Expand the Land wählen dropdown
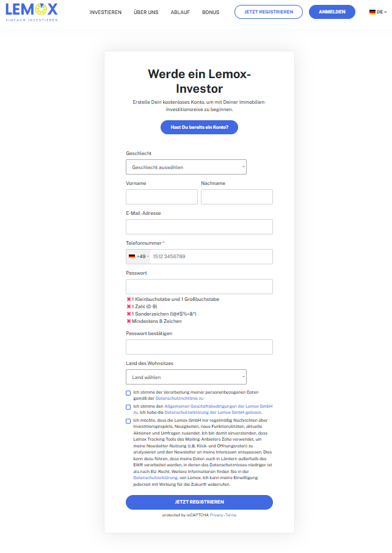The width and height of the screenshot is (392, 553). click(186, 377)
